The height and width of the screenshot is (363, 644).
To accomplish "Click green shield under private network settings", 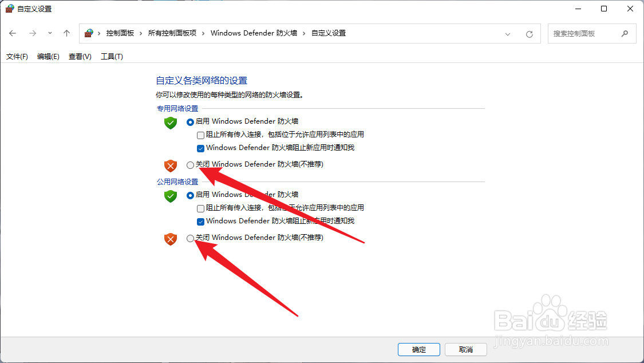I will [171, 123].
